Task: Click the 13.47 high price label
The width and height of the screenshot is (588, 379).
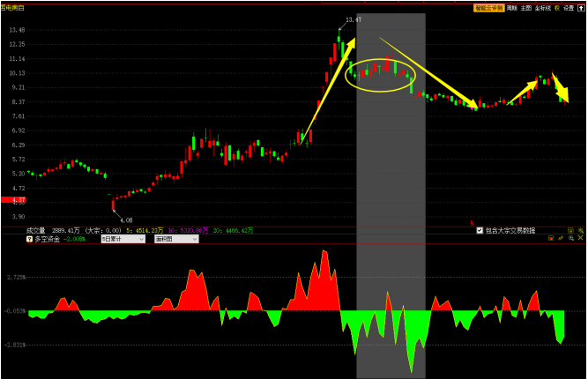Action: pos(353,19)
